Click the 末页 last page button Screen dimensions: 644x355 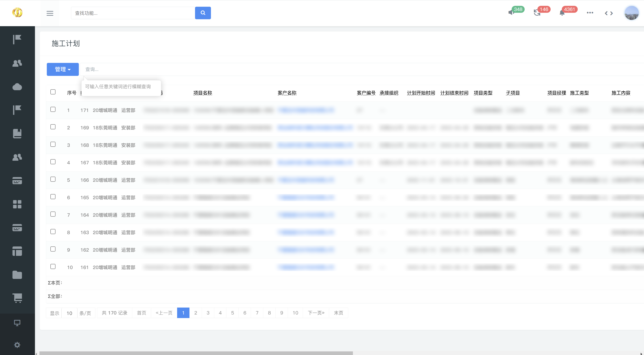tap(338, 313)
